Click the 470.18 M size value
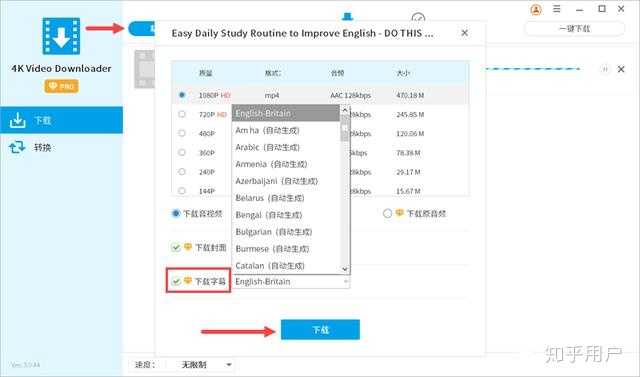The height and width of the screenshot is (377, 640). 410,95
